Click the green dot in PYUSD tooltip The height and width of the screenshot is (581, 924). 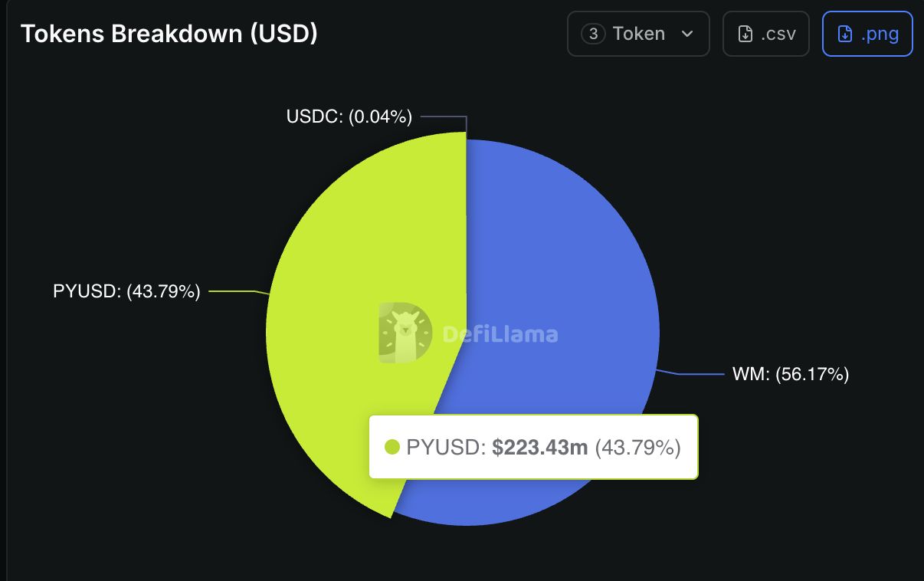pos(392,447)
